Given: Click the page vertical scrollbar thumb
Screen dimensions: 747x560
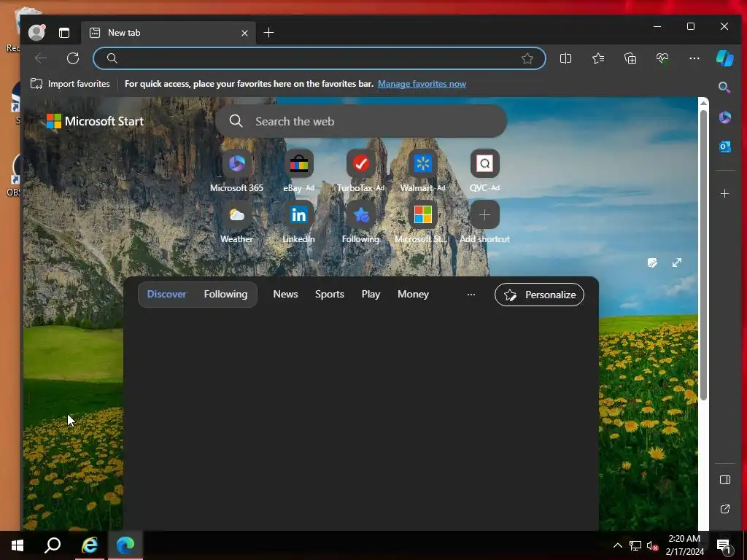Looking at the screenshot, I should pyautogui.click(x=703, y=254).
